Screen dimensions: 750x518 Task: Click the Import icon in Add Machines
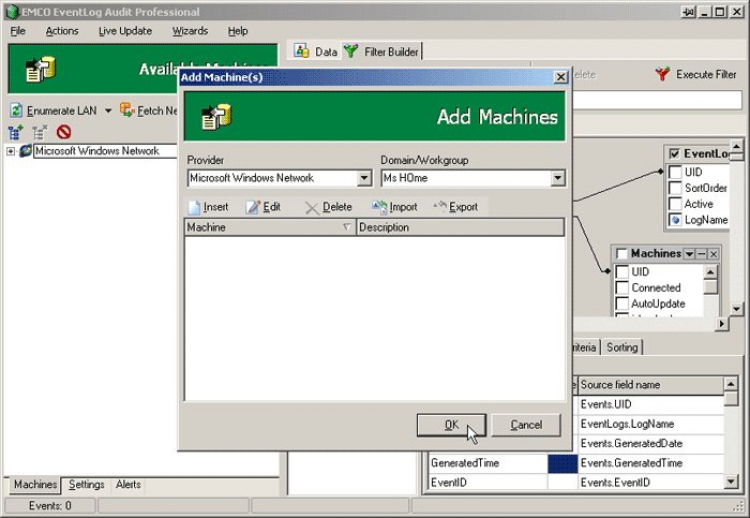(379, 207)
